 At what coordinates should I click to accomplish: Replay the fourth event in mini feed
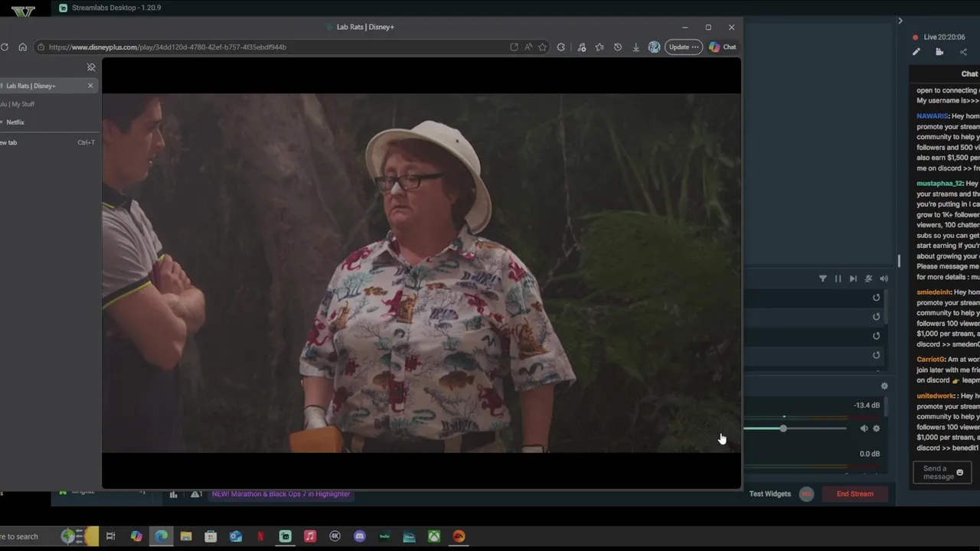click(x=877, y=355)
